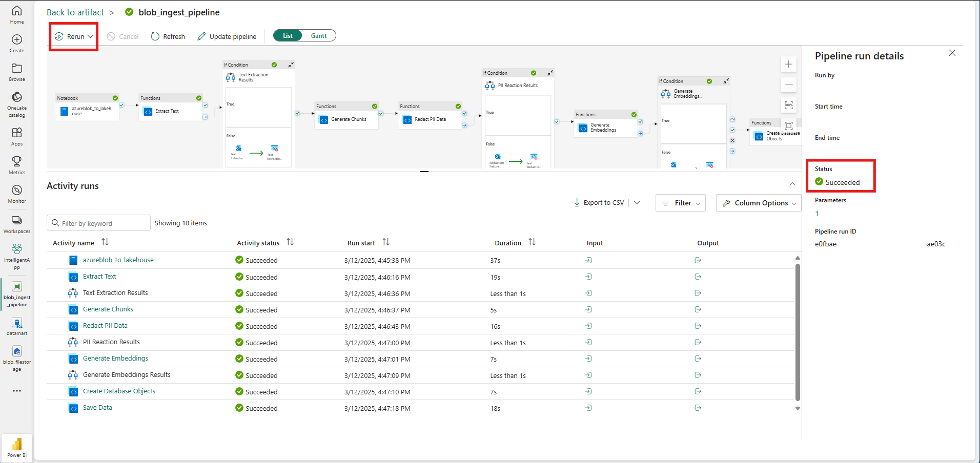980x463 pixels.
Task: Collapse the Activity runs section
Action: [792, 184]
